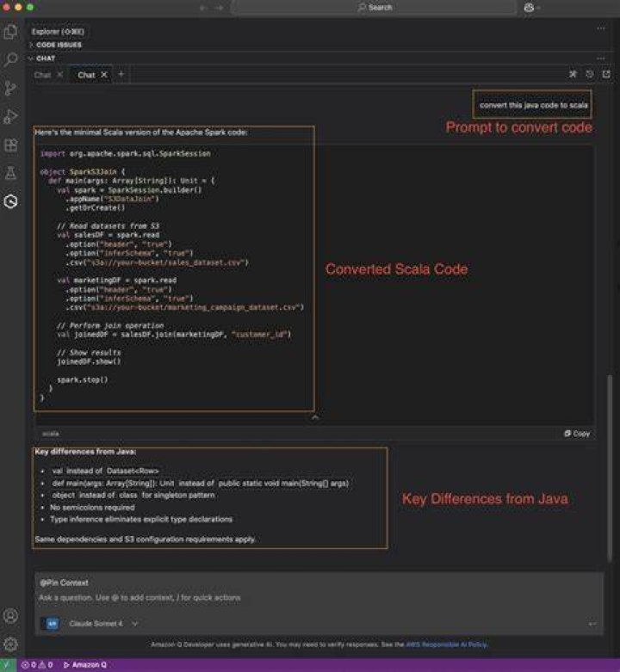Open Run and Debug view
620x672 pixels.
[10, 116]
